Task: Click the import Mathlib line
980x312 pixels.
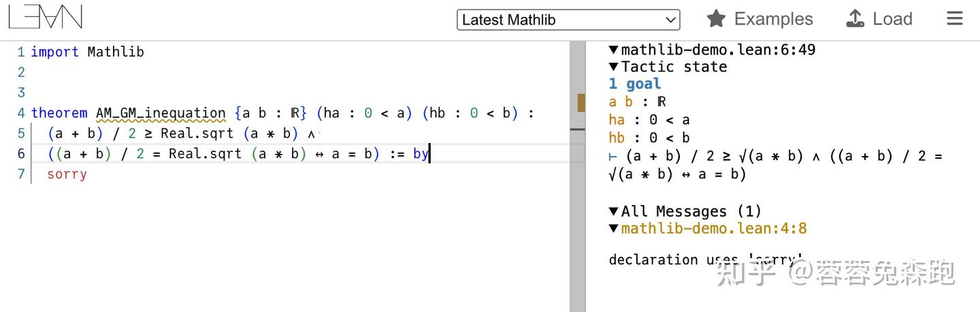Action: click(x=87, y=52)
